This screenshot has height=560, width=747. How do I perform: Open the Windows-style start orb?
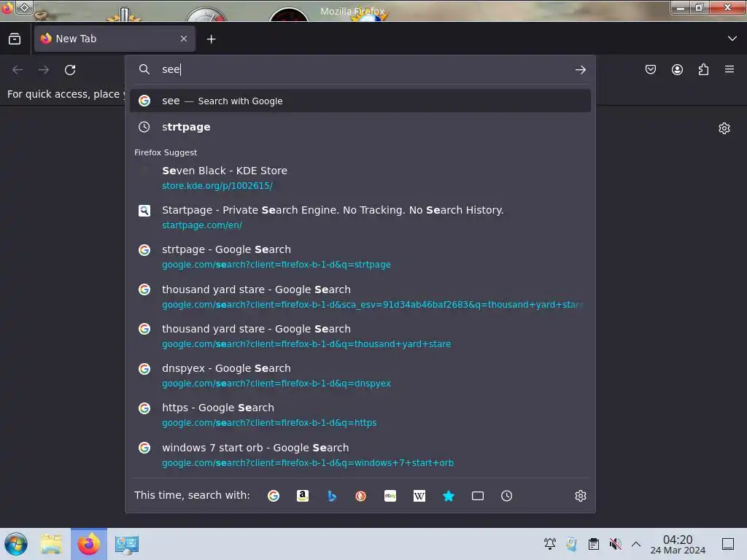click(x=16, y=544)
